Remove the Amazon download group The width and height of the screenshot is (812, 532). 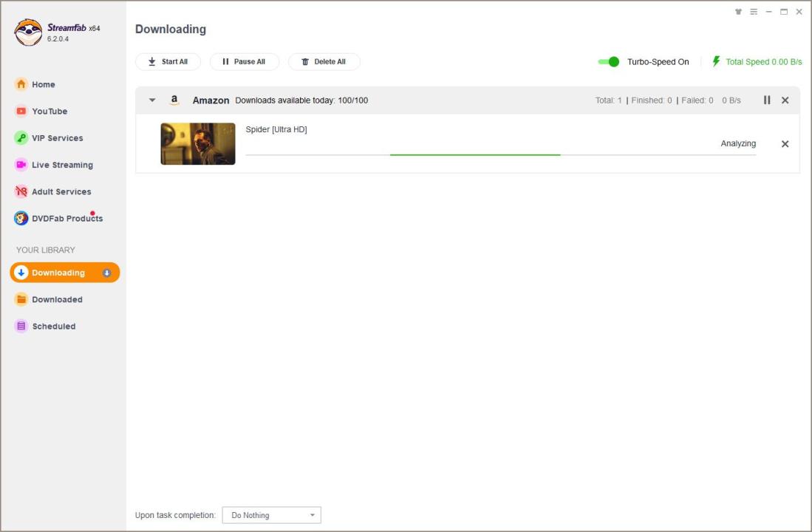pyautogui.click(x=785, y=100)
